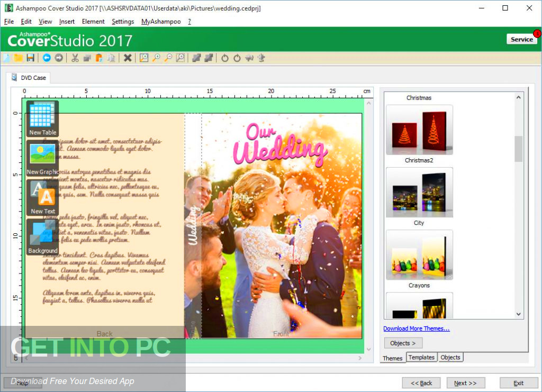Click the zoom-to-fit icon
The height and width of the screenshot is (392, 542).
144,58
